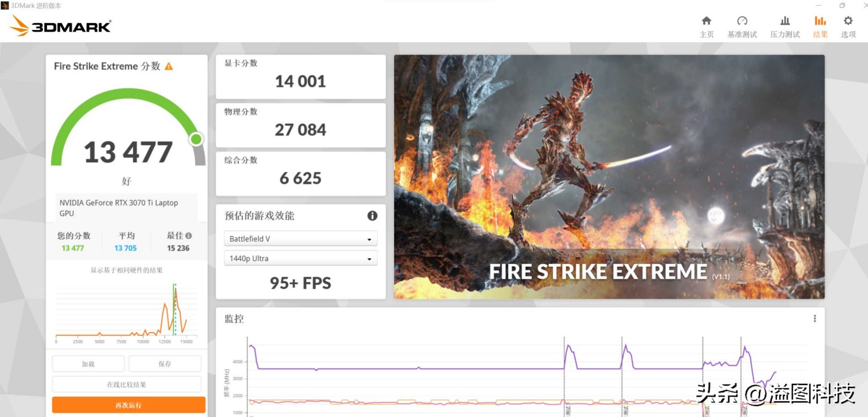This screenshot has height=417, width=868.
Task: Open the Battlefield V game dropdown
Action: [300, 238]
